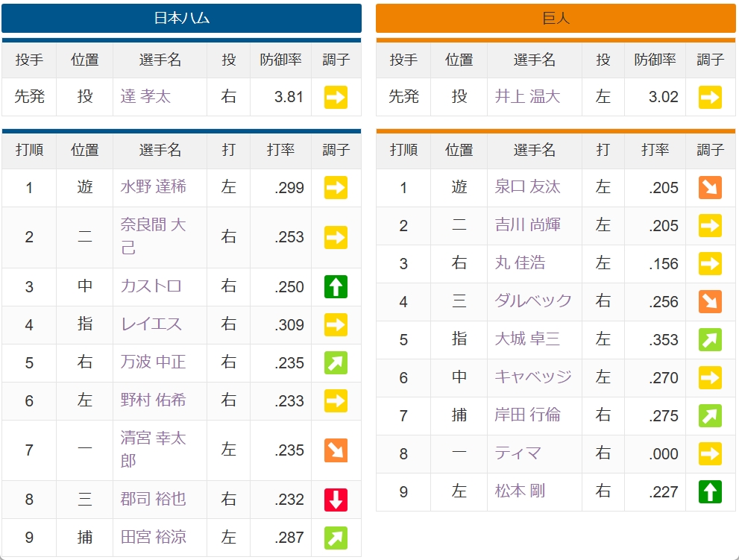
Task: Click 泉口 友汰's orange declining condition icon
Action: [710, 188]
